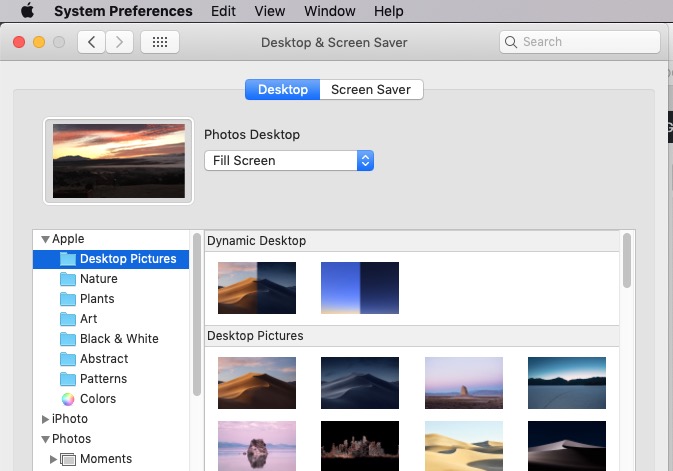
Task: Choose the Mojave dynamic desert wallpaper
Action: click(x=257, y=288)
